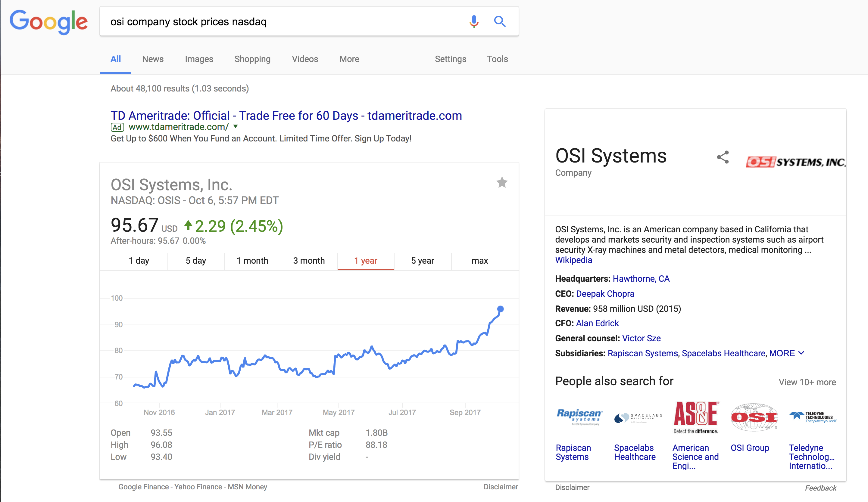Show the 3 month stock chart

pos(309,261)
